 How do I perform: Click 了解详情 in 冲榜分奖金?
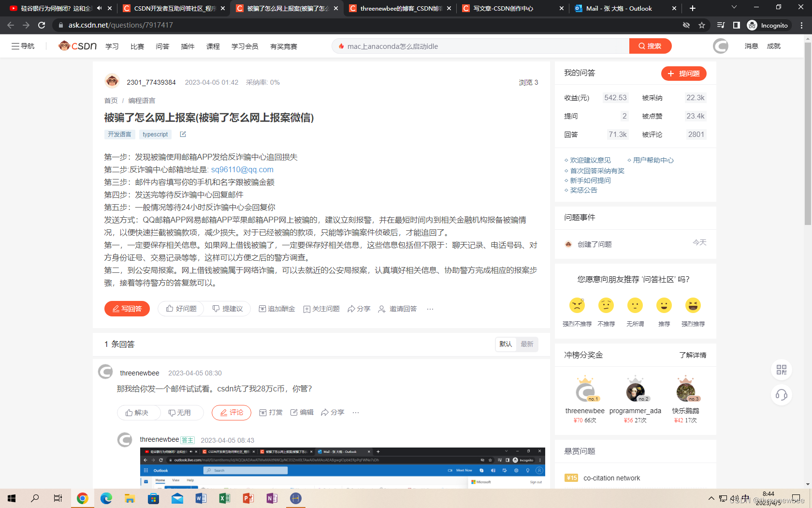click(x=693, y=355)
